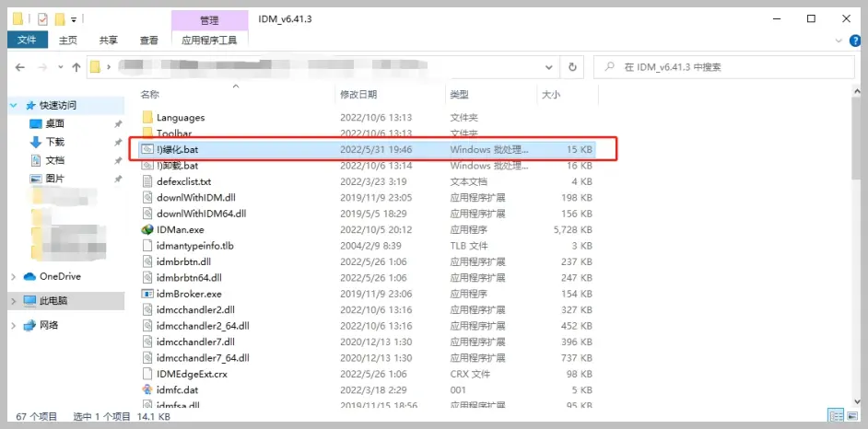Go up one folder level
This screenshot has height=429, width=868.
(76, 67)
